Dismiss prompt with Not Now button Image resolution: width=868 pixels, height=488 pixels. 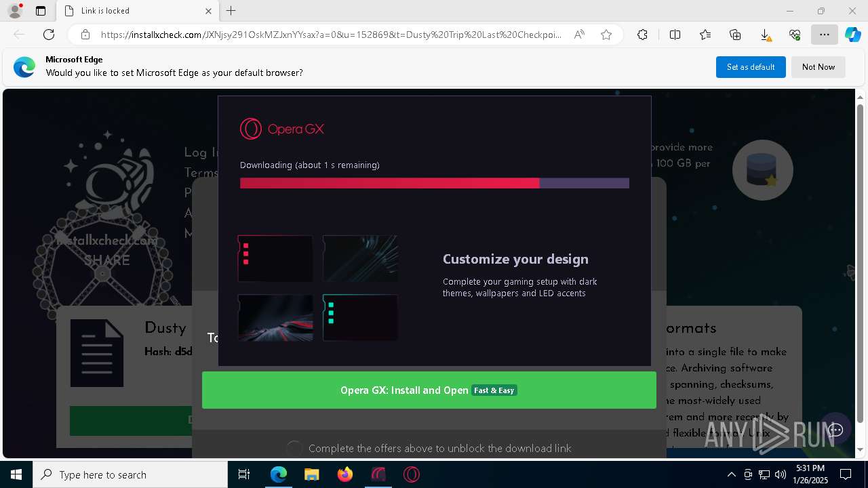(818, 67)
